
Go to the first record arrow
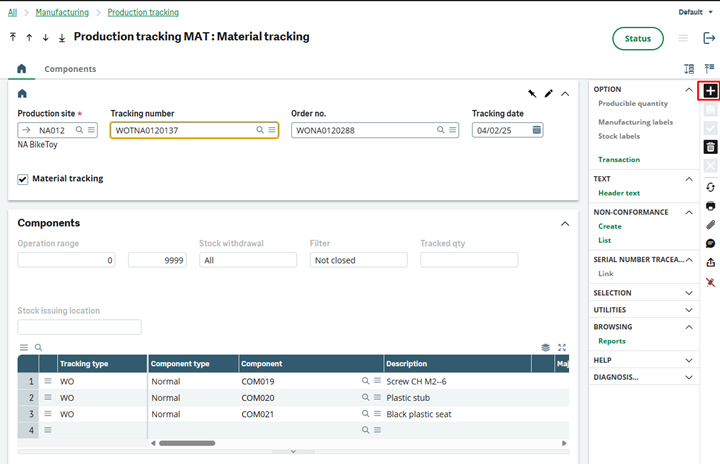pyautogui.click(x=13, y=37)
